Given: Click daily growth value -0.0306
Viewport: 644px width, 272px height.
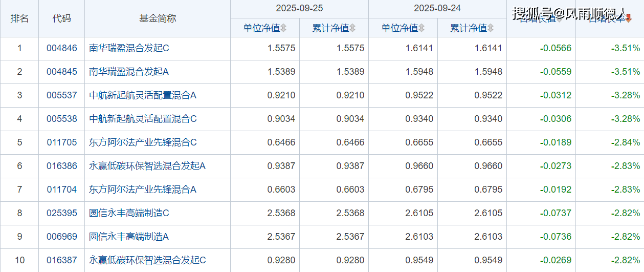Looking at the screenshot, I should tap(556, 119).
